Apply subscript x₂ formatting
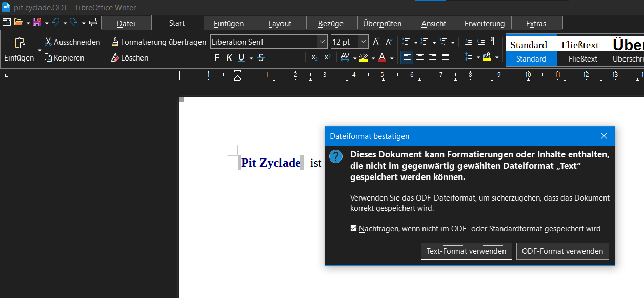Image resolution: width=644 pixels, height=298 pixels. (x=314, y=58)
